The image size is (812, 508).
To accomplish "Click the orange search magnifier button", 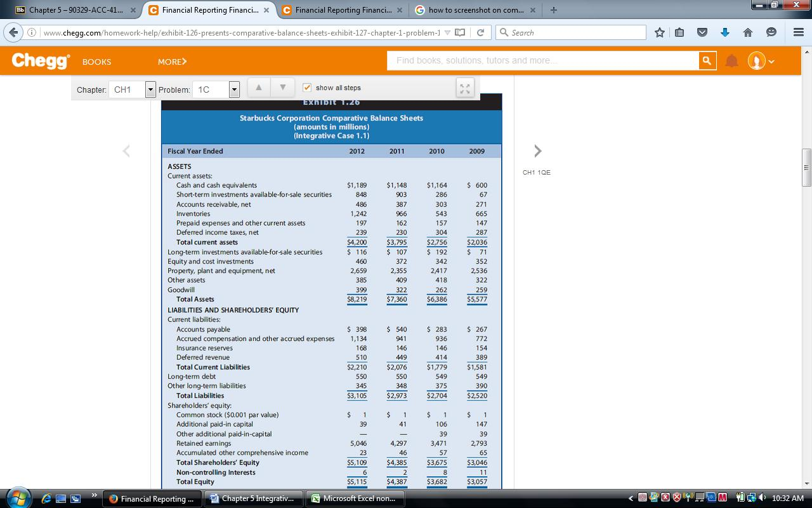I will click(x=706, y=60).
